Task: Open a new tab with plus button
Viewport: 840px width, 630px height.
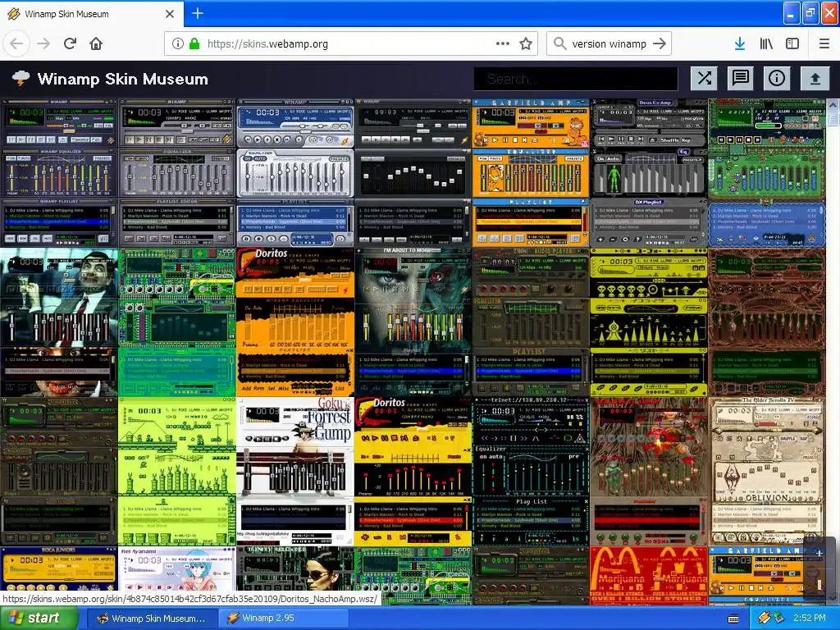Action: [197, 13]
